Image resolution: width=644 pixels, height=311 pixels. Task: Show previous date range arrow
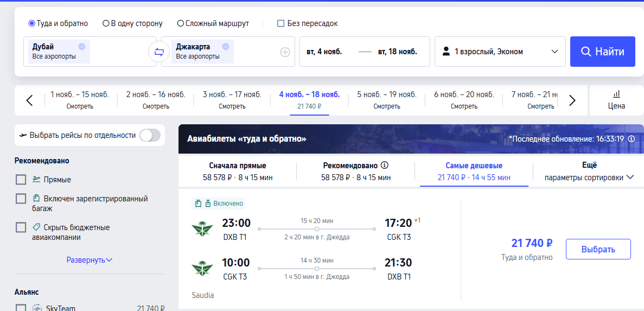30,100
